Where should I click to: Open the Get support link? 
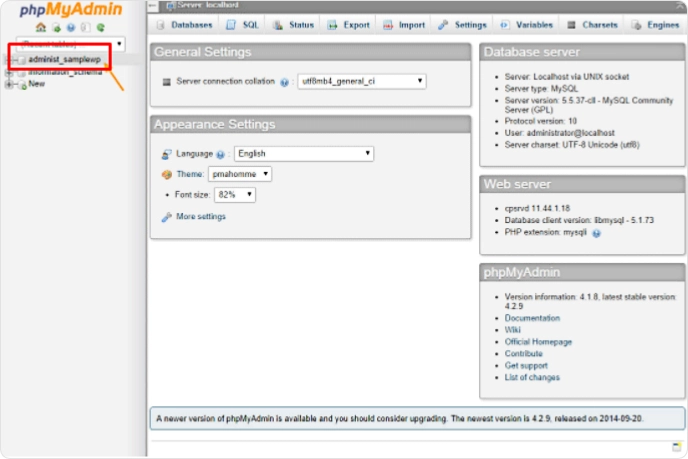[x=526, y=365]
